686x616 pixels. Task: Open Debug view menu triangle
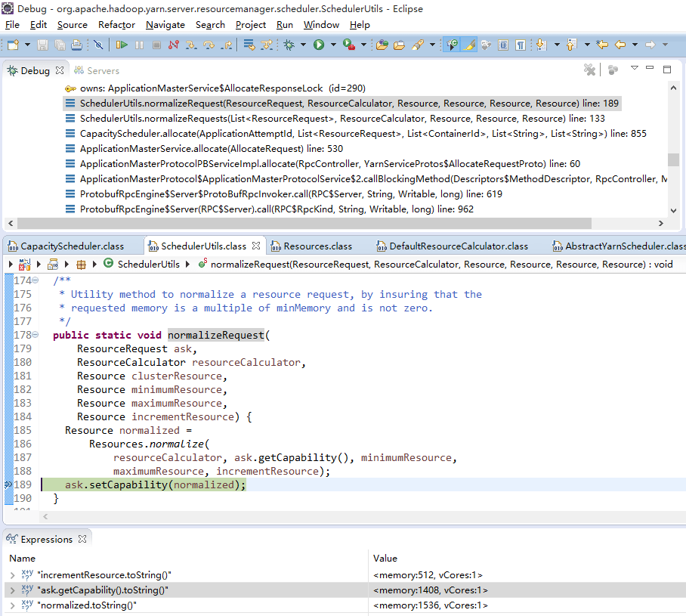coord(635,68)
